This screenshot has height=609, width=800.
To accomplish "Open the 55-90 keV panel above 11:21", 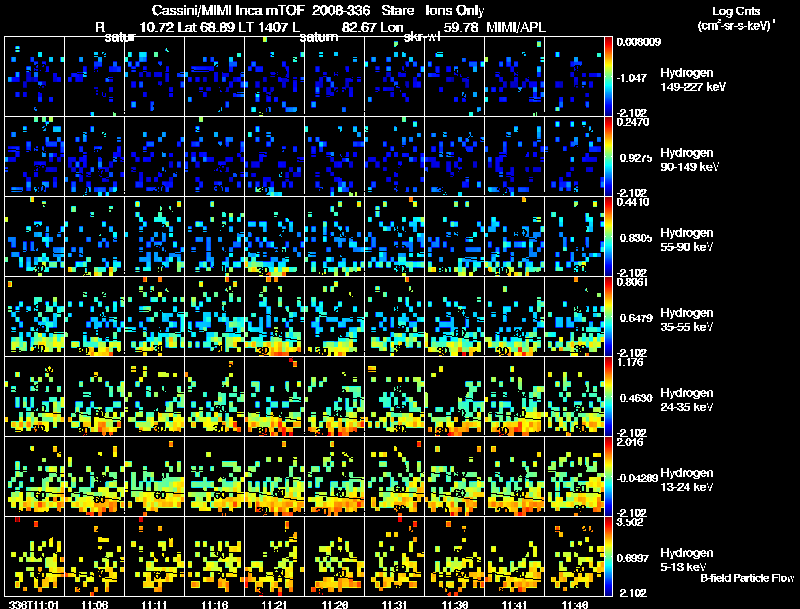I will point(274,236).
